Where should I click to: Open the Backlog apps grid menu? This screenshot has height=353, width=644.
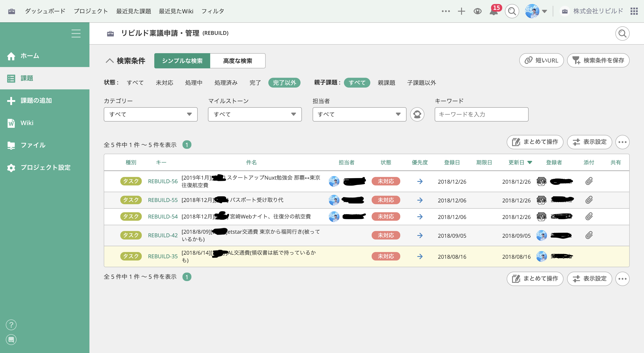point(634,11)
